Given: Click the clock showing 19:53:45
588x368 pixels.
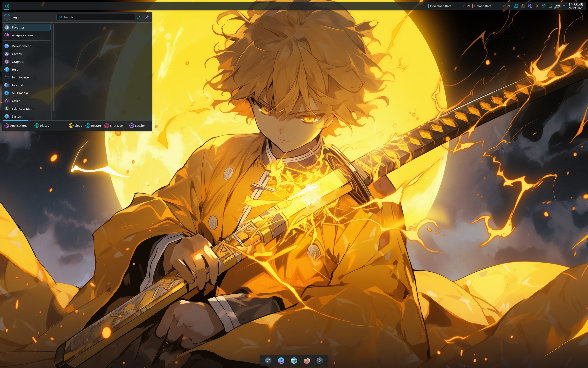Looking at the screenshot, I should [x=576, y=6].
